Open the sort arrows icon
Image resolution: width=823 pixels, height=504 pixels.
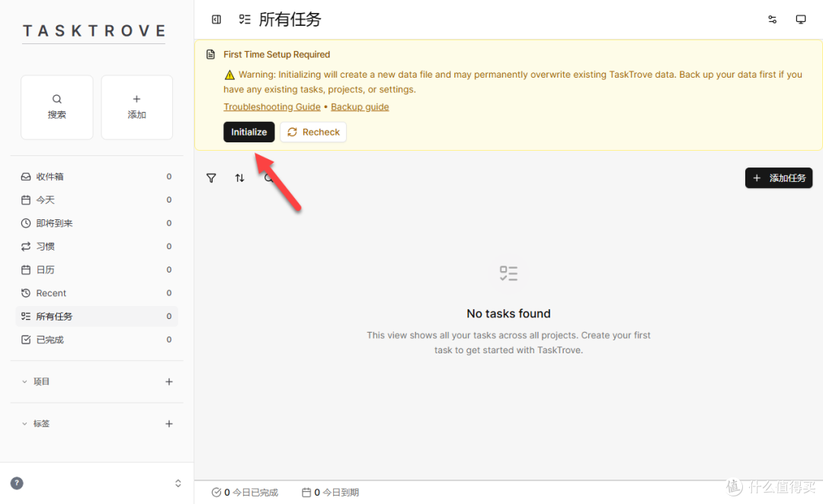[x=239, y=178]
